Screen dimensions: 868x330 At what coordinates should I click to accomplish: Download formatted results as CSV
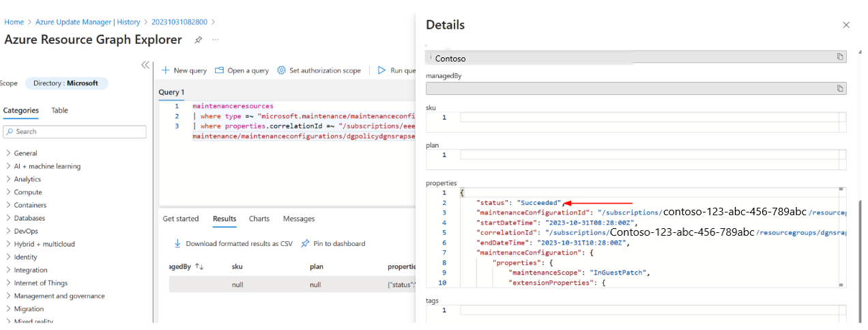tap(233, 243)
